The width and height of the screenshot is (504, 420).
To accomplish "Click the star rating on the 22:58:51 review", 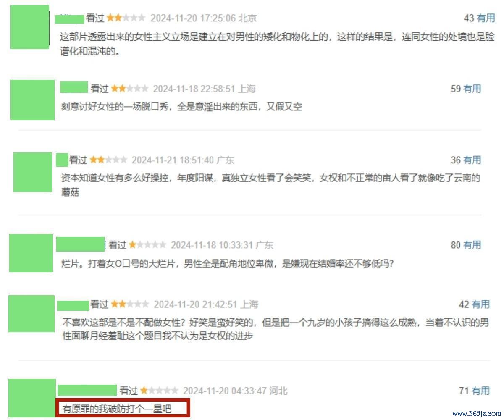I will tap(129, 89).
